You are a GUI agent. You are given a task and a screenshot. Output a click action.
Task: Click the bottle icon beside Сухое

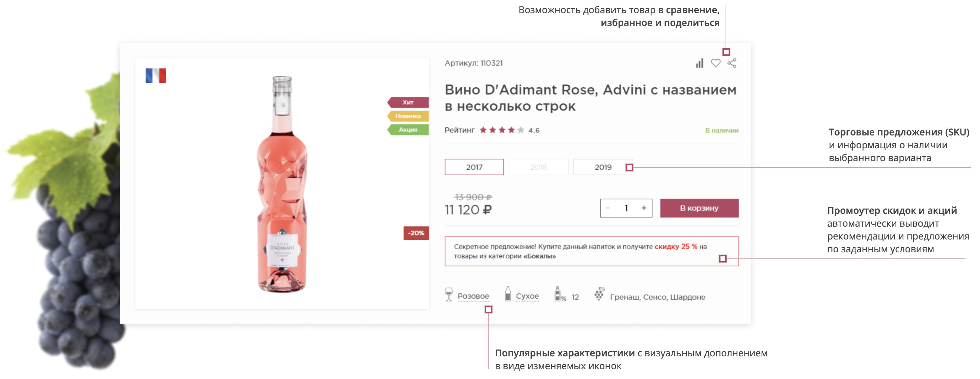tap(508, 295)
